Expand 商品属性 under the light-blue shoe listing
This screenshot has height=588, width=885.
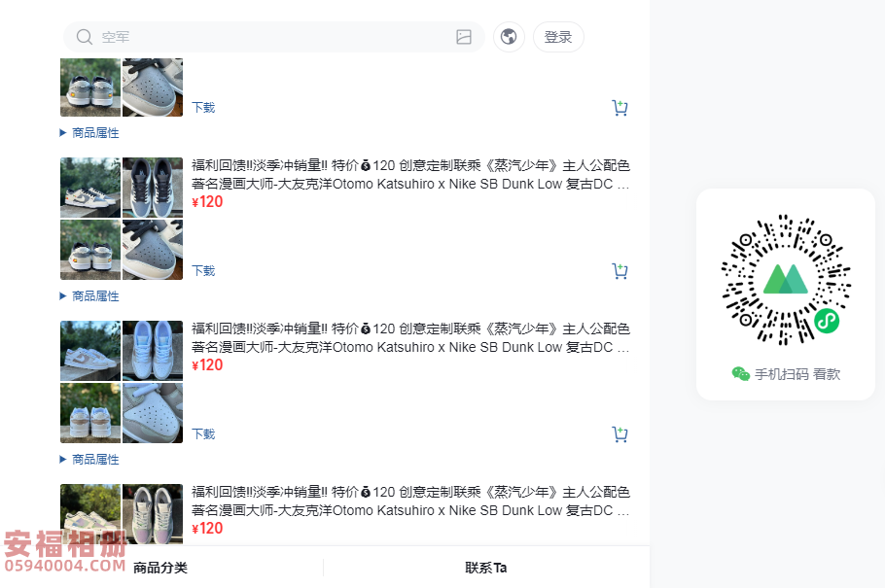coord(89,460)
